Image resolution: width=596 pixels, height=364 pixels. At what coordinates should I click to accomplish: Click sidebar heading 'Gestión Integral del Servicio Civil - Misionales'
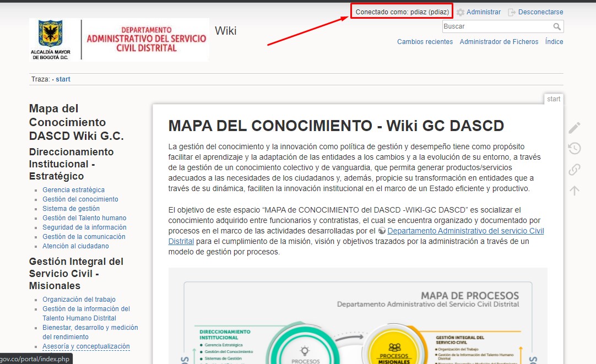[76, 274]
